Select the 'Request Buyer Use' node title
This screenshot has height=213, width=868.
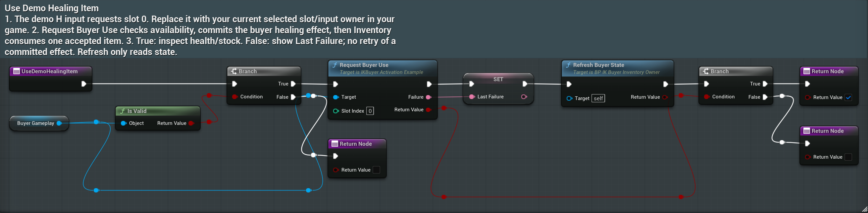point(364,65)
